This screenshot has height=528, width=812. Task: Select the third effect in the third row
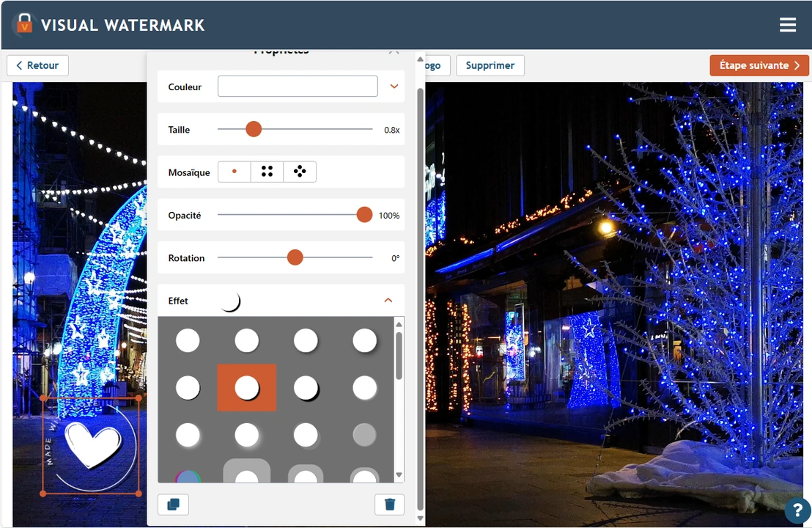[306, 435]
